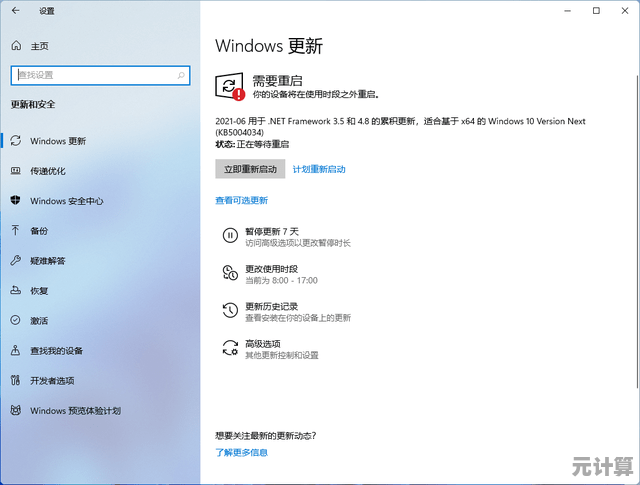Click the wrench icon for 疑难解答
Image resolution: width=640 pixels, height=485 pixels.
[x=16, y=260]
